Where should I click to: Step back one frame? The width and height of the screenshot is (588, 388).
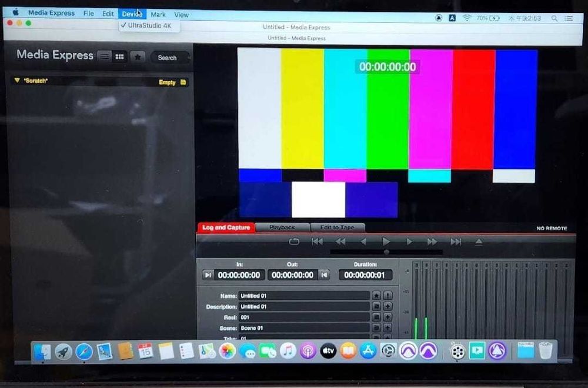pyautogui.click(x=363, y=242)
